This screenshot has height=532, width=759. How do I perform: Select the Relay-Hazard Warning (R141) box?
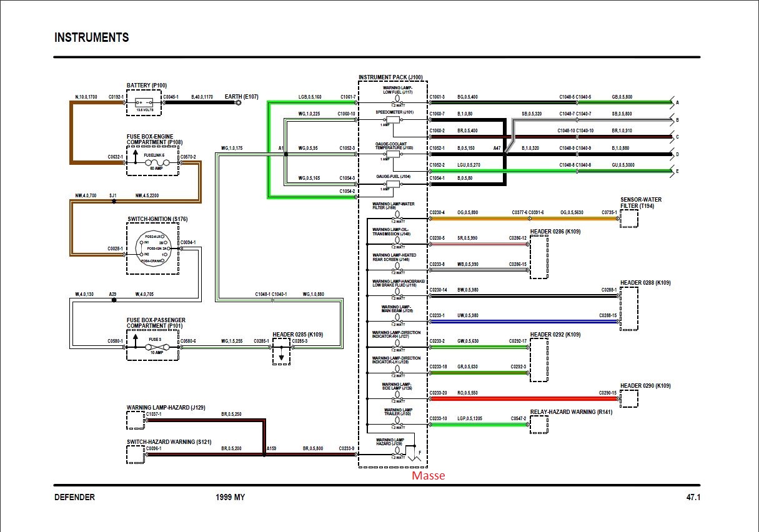(x=538, y=425)
